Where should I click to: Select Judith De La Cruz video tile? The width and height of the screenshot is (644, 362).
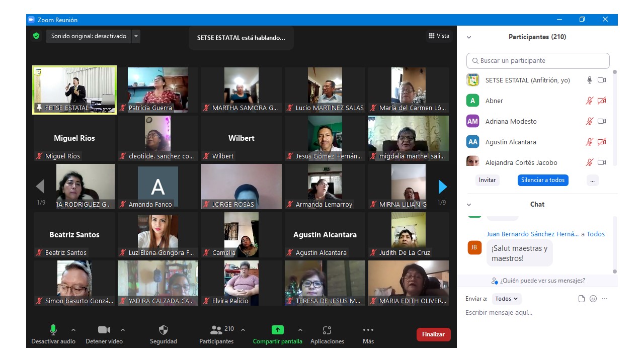click(409, 235)
